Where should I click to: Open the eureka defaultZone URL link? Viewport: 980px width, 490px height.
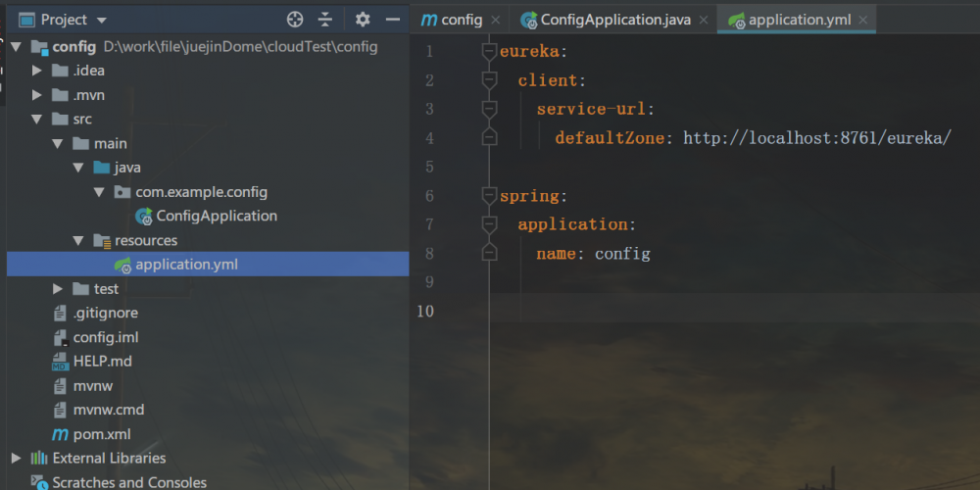[x=816, y=138]
